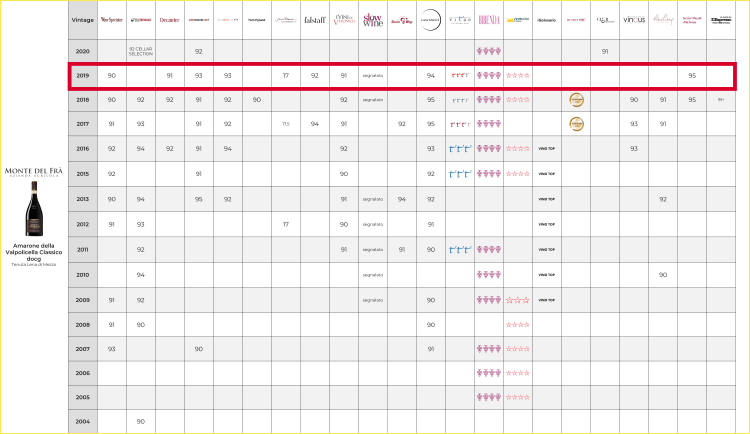Image resolution: width=750 pixels, height=434 pixels.
Task: Click the Monte del Frà winery logo
Action: coord(33,172)
